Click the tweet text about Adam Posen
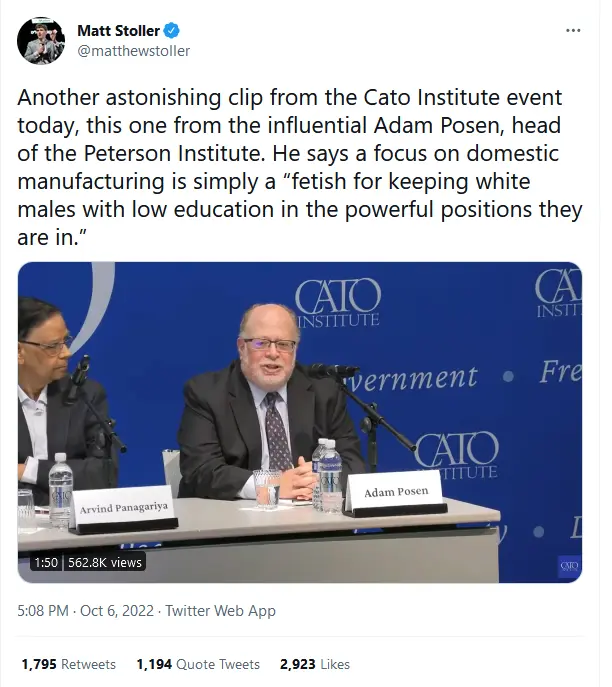The width and height of the screenshot is (612, 687). click(x=300, y=167)
